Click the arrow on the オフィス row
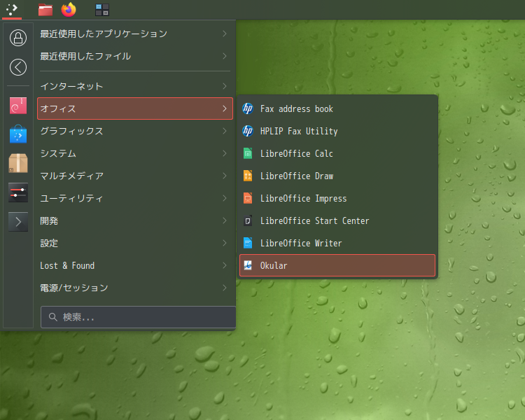Screen dimensions: 525x420 point(225,108)
